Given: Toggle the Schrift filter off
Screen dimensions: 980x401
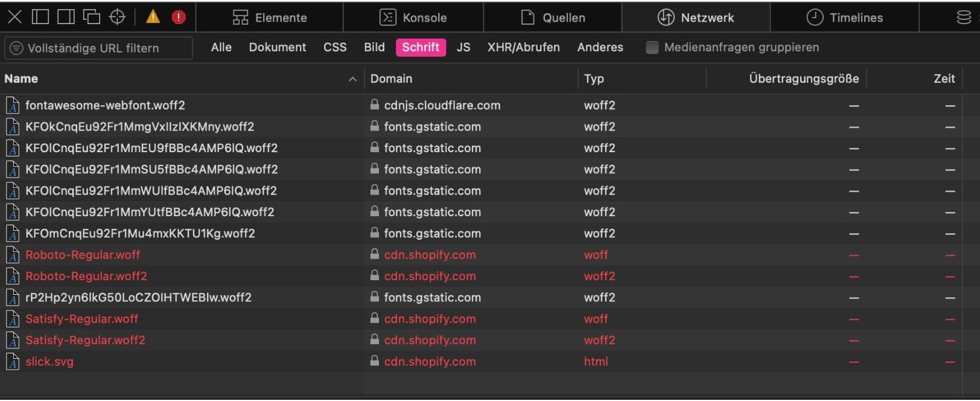Looking at the screenshot, I should click(421, 48).
